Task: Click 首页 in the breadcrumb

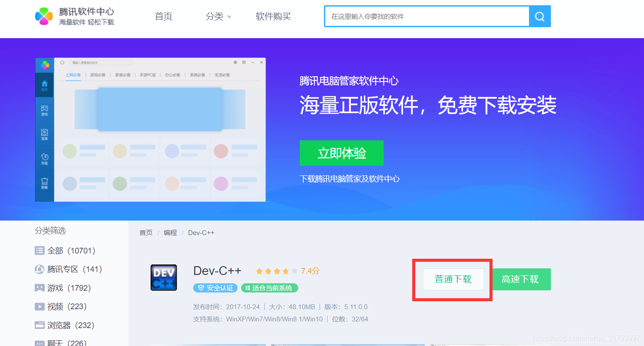Action: (146, 233)
